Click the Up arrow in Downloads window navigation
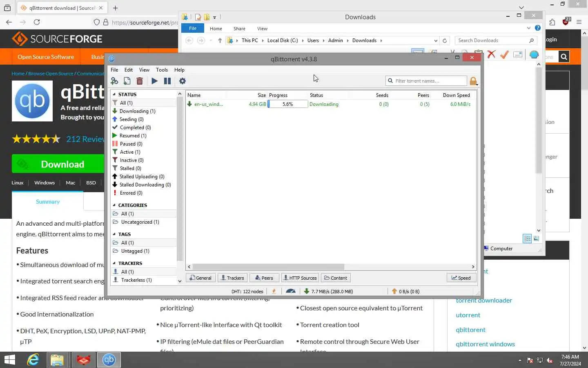Viewport: 588px width, 368px height. 220,40
